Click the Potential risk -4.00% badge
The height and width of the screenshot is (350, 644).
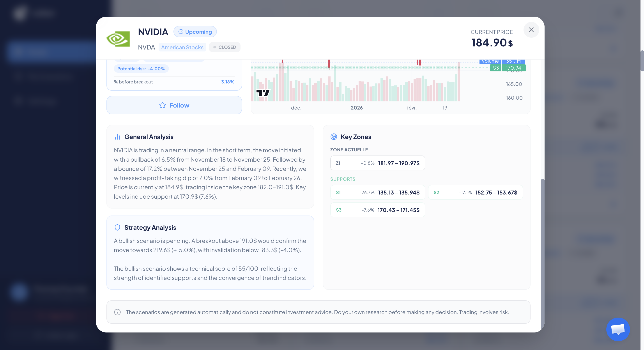(x=141, y=68)
